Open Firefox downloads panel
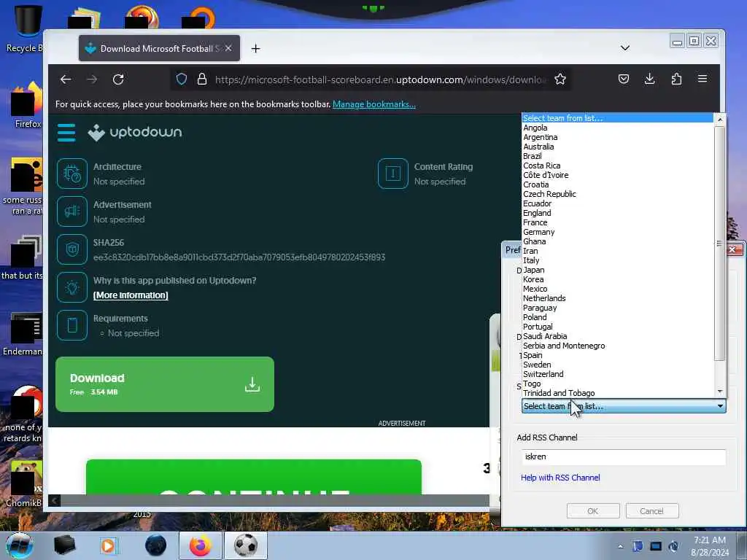The height and width of the screenshot is (560, 747). (649, 79)
